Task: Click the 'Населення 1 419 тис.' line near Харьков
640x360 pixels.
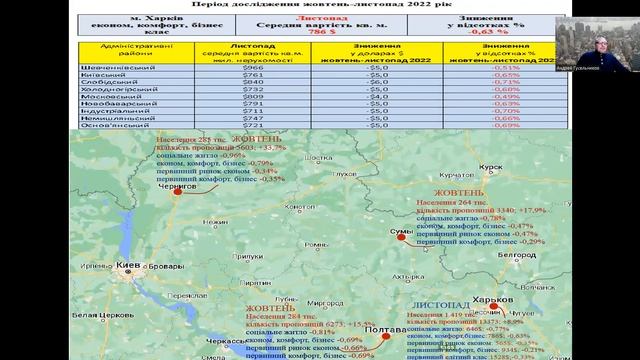Action: click(441, 315)
